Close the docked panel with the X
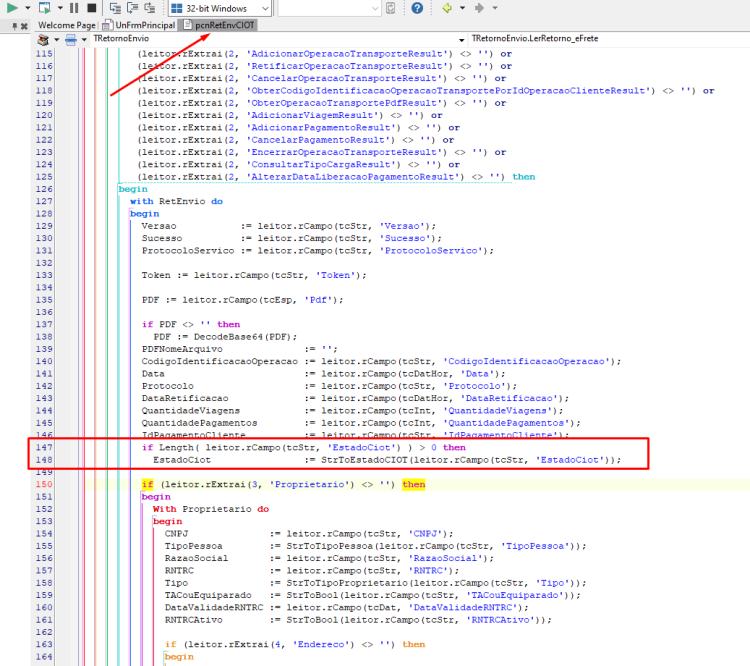750x666 pixels. coord(24,26)
